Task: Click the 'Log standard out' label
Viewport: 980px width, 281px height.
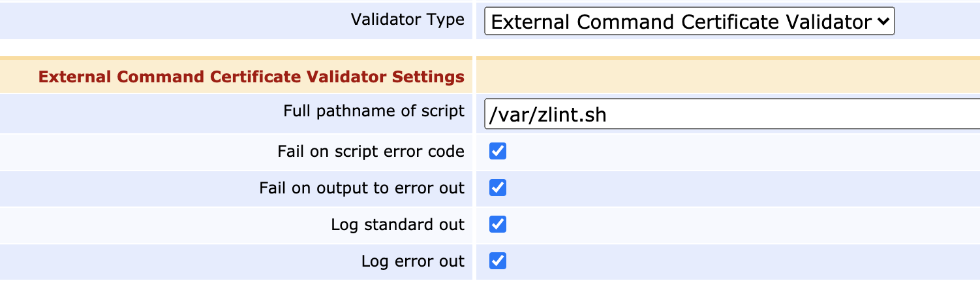Action: click(397, 225)
